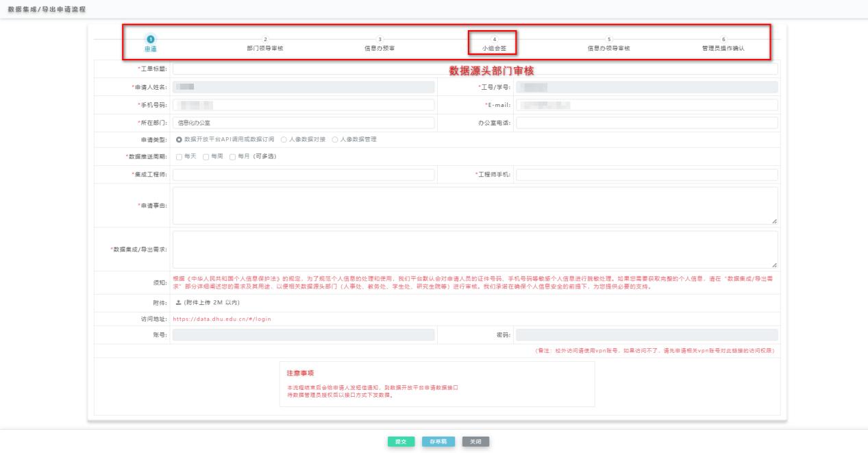Image resolution: width=868 pixels, height=453 pixels.
Task: Focus the 工单标题 input field
Action: click(x=475, y=69)
